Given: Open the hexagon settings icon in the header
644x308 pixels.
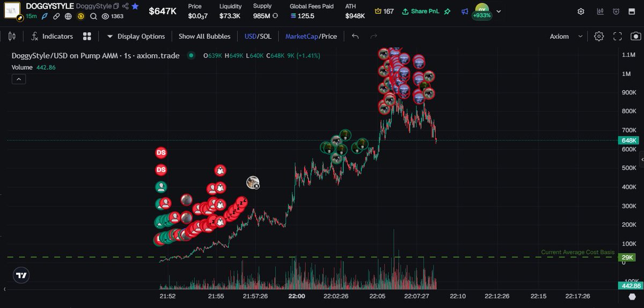Looking at the screenshot, I should [581, 11].
